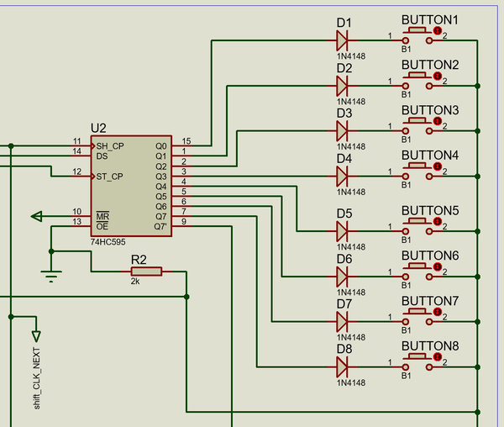Select the D7 diode symbol
Viewport: 504px width, 427px height.
coord(342,322)
